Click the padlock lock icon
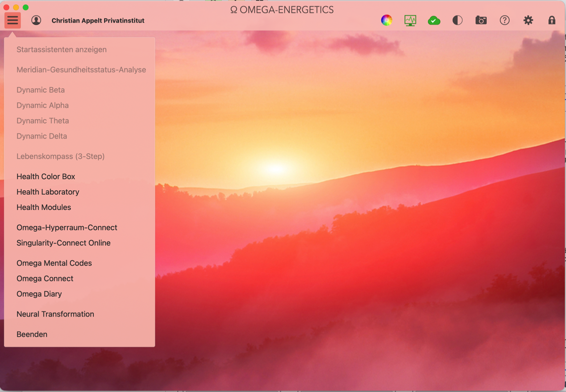The height and width of the screenshot is (392, 566). coord(552,20)
